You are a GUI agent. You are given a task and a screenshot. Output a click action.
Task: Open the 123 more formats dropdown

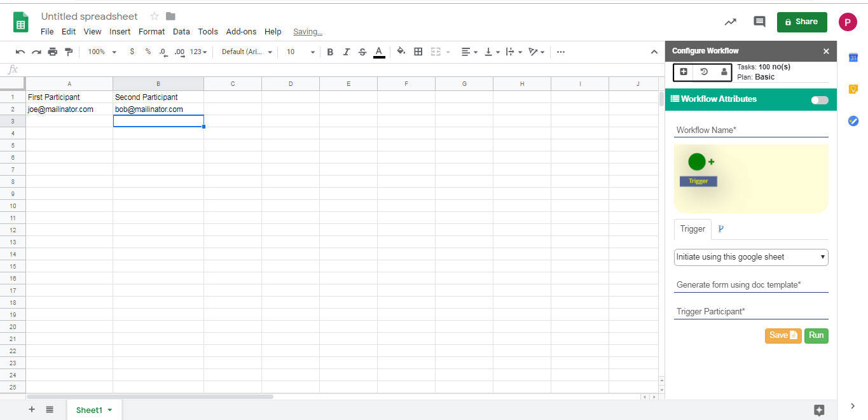pyautogui.click(x=198, y=52)
